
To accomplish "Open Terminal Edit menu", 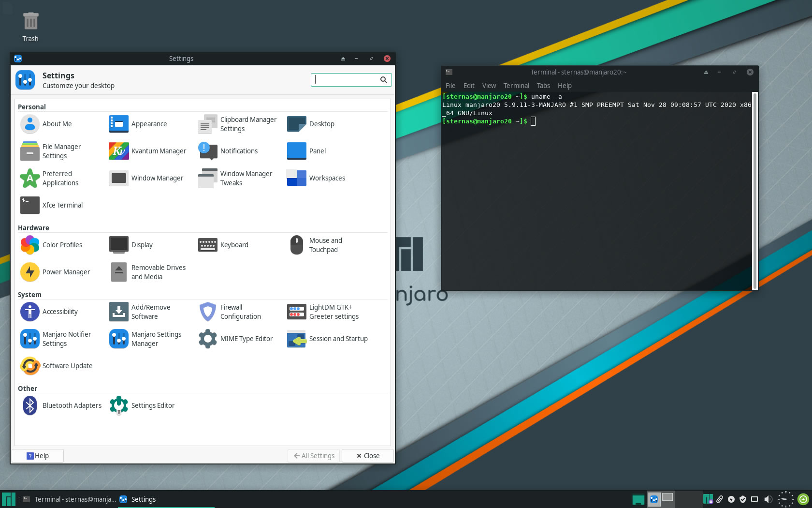I will [x=469, y=86].
